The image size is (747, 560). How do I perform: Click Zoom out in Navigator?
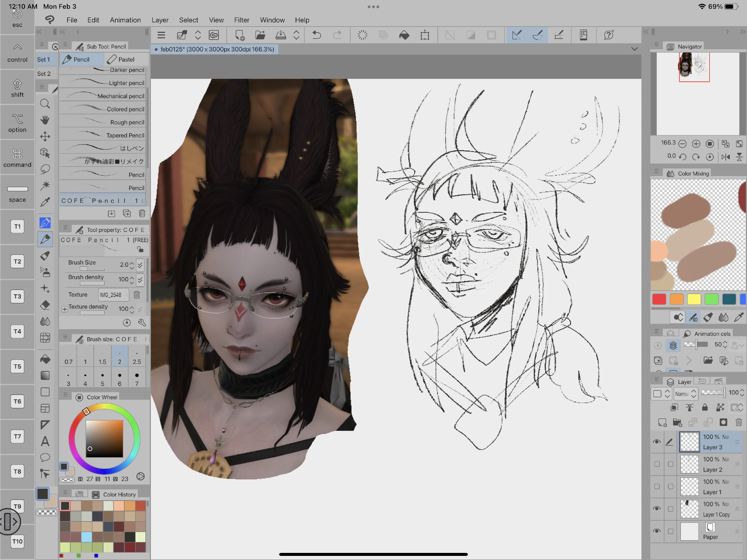[682, 144]
